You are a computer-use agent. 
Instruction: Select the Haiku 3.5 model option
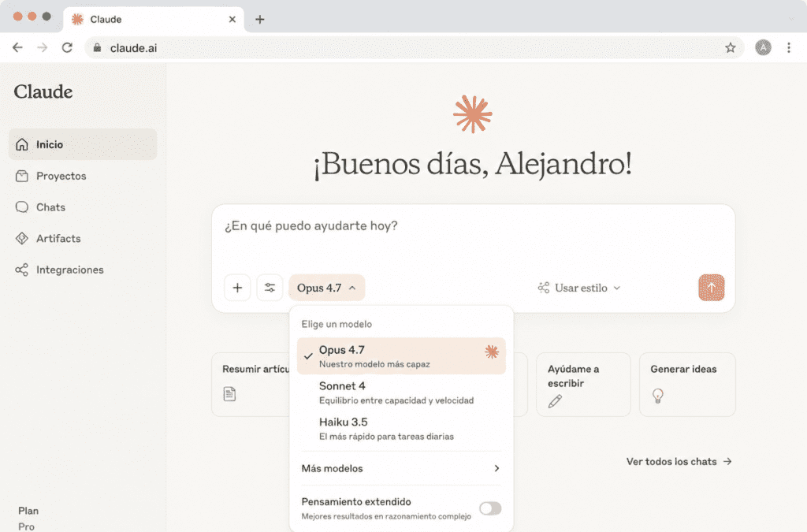point(401,429)
